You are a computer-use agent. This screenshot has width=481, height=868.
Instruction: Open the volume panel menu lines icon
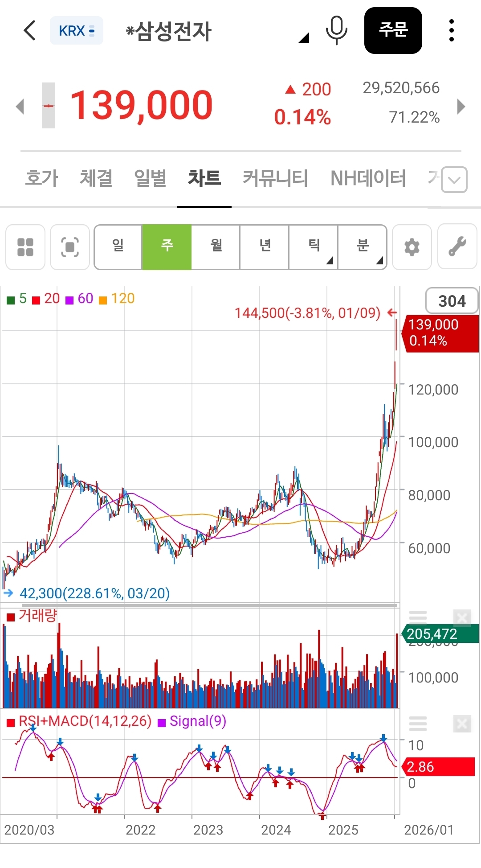[418, 617]
